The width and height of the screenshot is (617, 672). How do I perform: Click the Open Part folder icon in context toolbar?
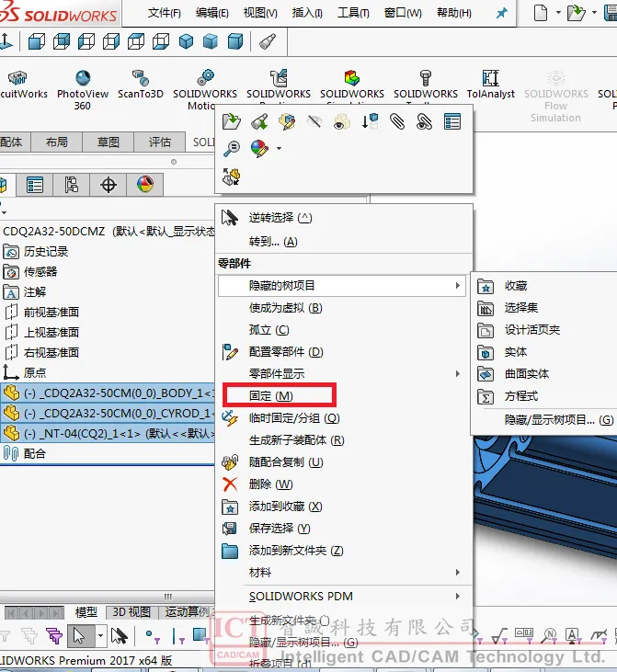(232, 121)
